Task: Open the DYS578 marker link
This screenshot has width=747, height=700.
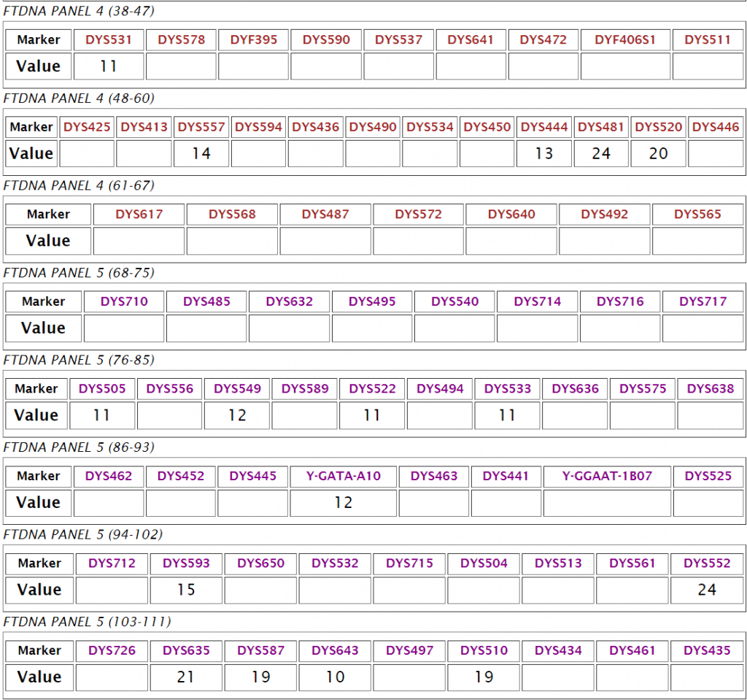Action: pyautogui.click(x=181, y=39)
